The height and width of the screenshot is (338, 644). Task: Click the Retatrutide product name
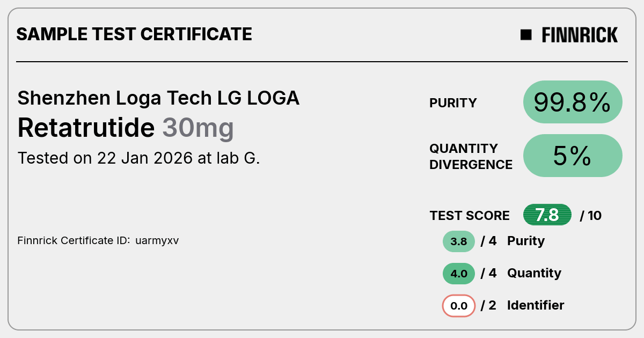click(86, 128)
